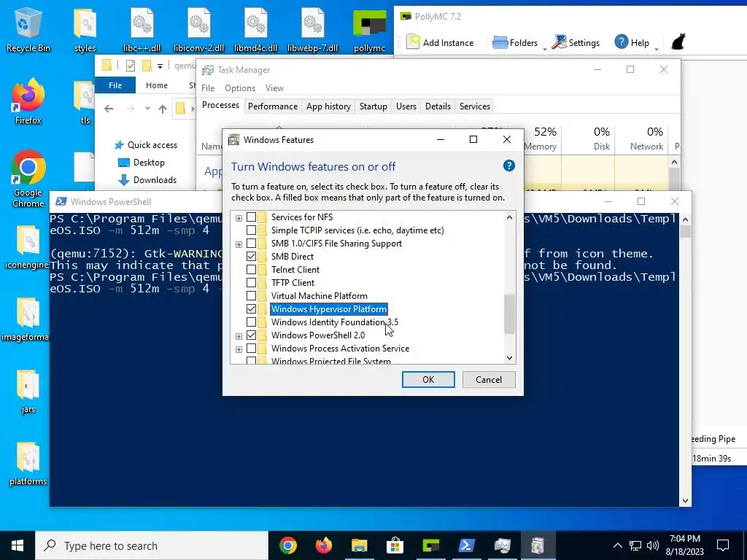This screenshot has width=747, height=560.
Task: Click OK in Windows Features dialog
Action: pos(428,379)
